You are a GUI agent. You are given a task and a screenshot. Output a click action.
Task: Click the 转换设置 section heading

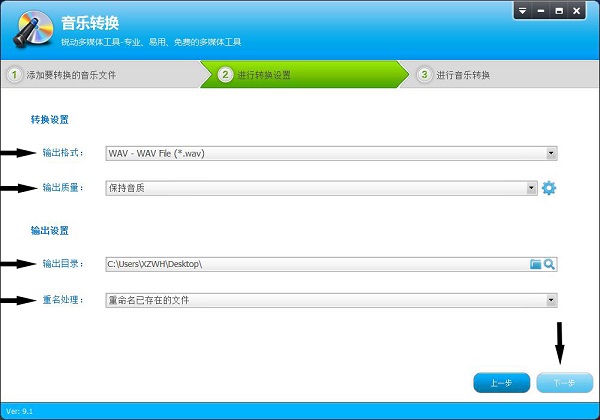pos(50,120)
